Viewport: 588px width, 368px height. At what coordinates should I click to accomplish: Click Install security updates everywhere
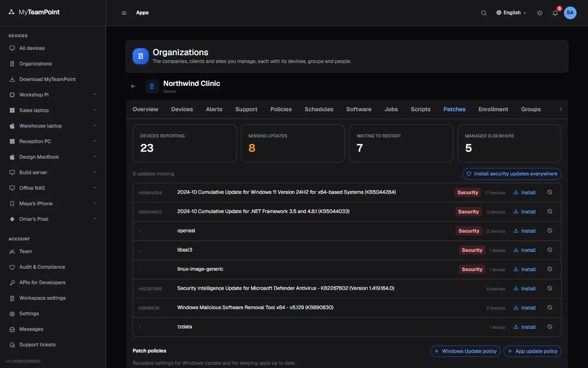pos(512,174)
